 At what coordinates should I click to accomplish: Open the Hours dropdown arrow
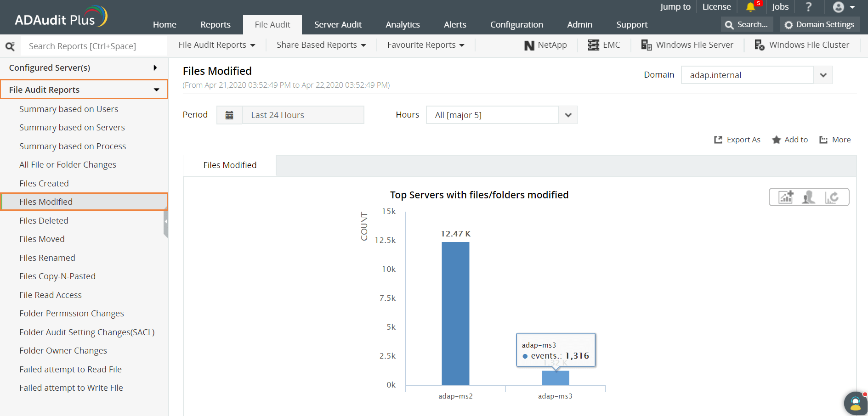pyautogui.click(x=568, y=115)
